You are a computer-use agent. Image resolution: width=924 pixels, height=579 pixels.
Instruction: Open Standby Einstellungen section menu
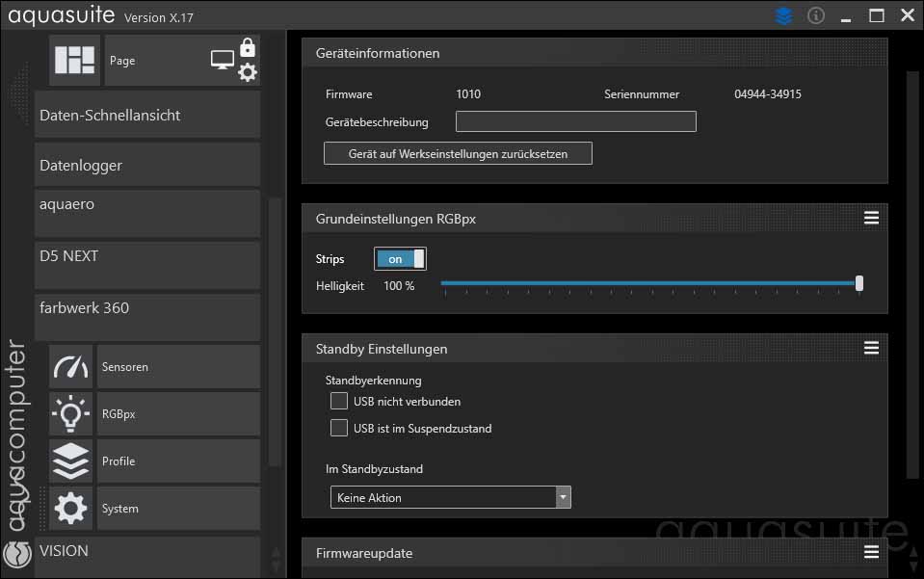(x=872, y=348)
